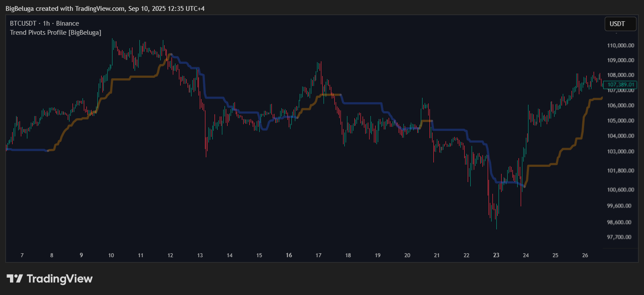Click price axis label 105,000.00
Viewport: 644px width, 295px height.
pos(621,121)
